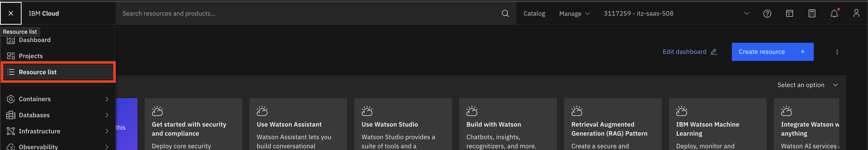Click the Create resource button
Image resolution: width=868 pixels, height=150 pixels.
tap(772, 52)
